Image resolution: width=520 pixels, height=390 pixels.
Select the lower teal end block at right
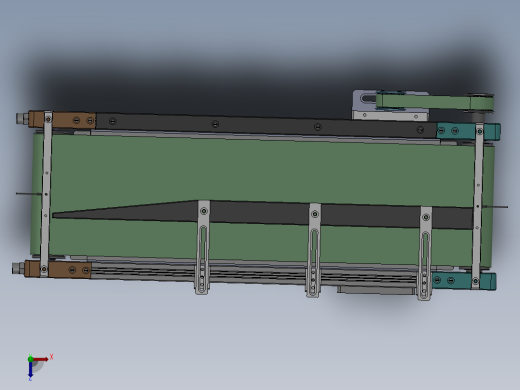click(x=463, y=281)
